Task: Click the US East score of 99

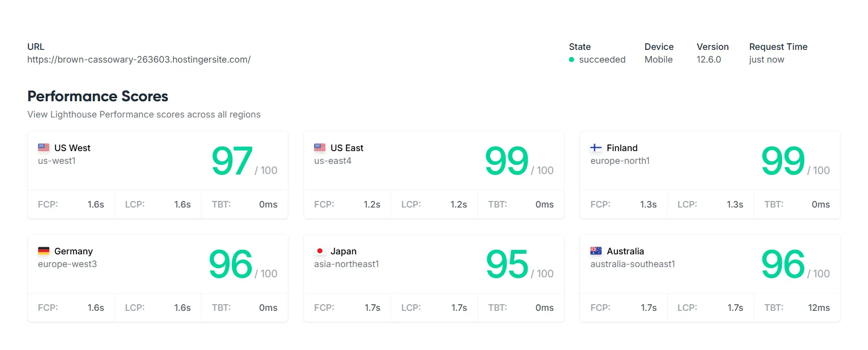Action: (507, 161)
